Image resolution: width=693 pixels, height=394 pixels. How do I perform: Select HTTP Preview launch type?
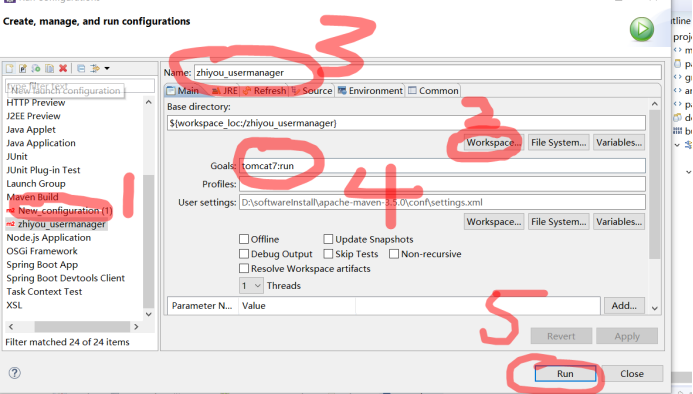(36, 103)
